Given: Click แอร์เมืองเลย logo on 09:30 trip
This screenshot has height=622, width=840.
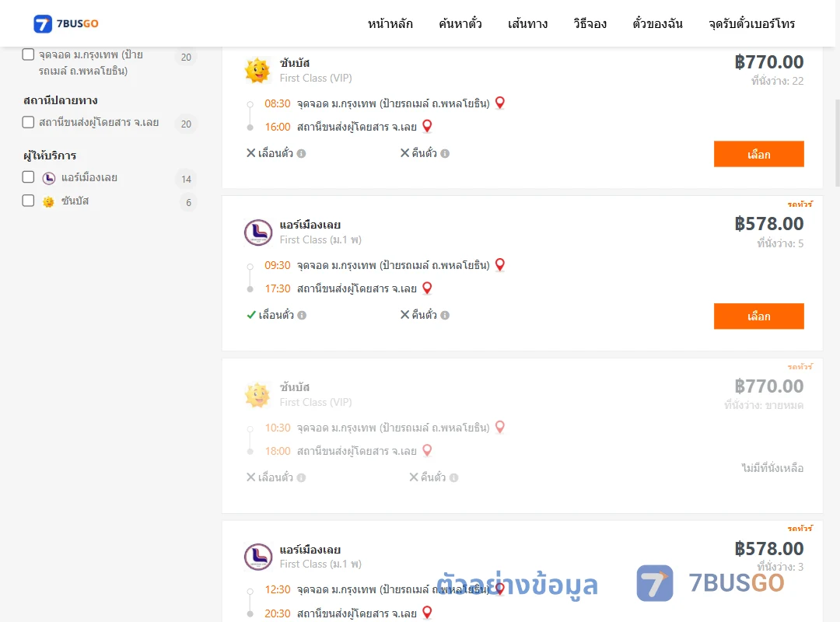Looking at the screenshot, I should point(258,232).
